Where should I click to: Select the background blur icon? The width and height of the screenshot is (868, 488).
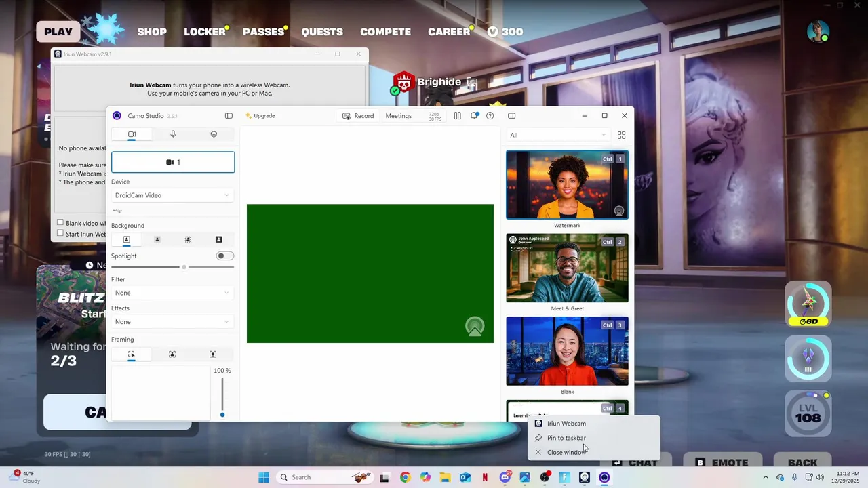click(188, 240)
